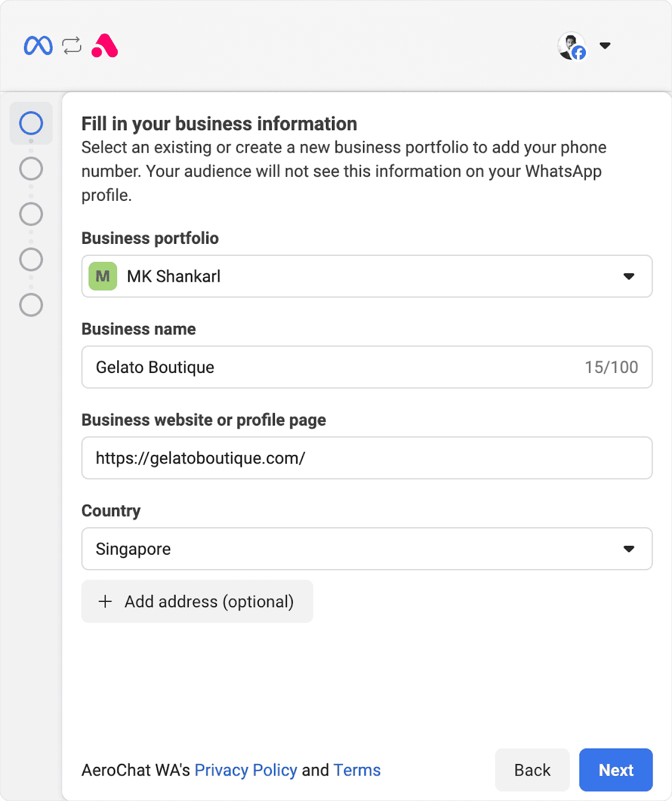Click the pink AeroChat logo

point(105,46)
